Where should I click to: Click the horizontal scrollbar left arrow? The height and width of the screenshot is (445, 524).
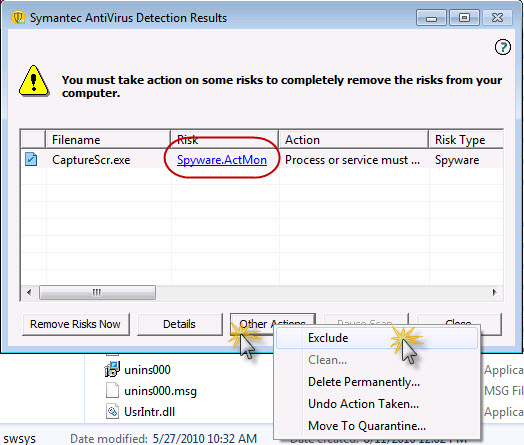click(x=29, y=293)
